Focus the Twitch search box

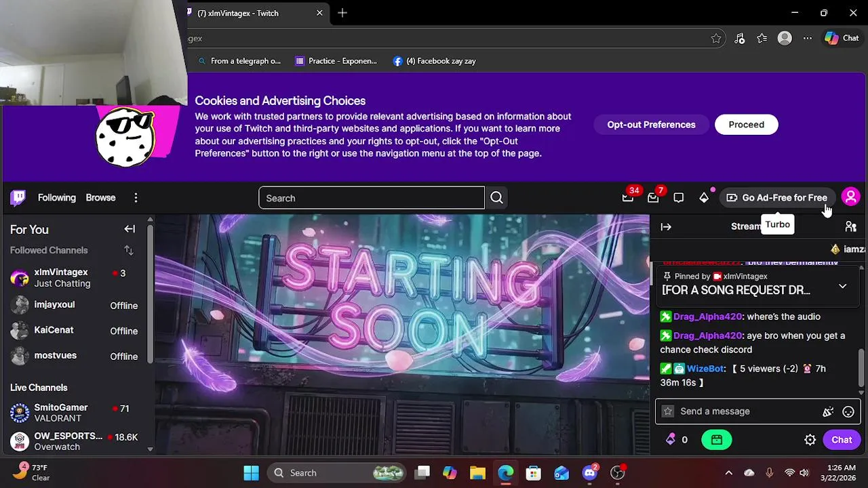point(372,198)
